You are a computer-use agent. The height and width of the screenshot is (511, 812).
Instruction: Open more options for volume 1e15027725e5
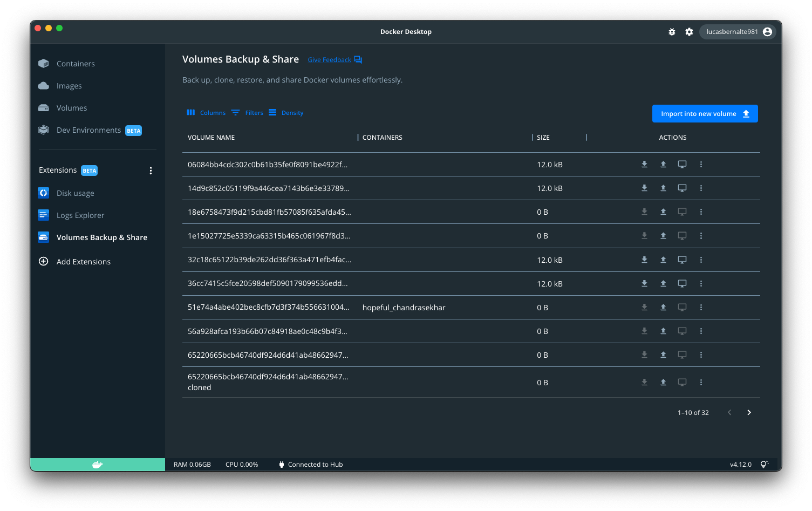pos(701,236)
